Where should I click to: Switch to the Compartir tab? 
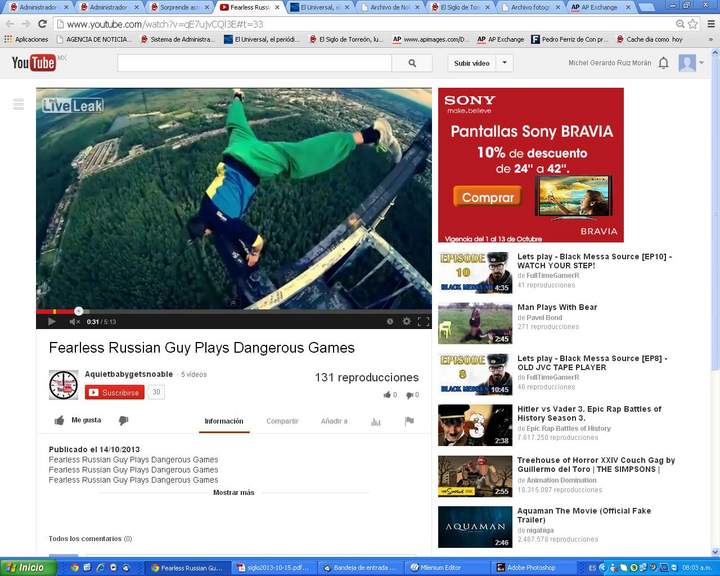[x=282, y=422]
